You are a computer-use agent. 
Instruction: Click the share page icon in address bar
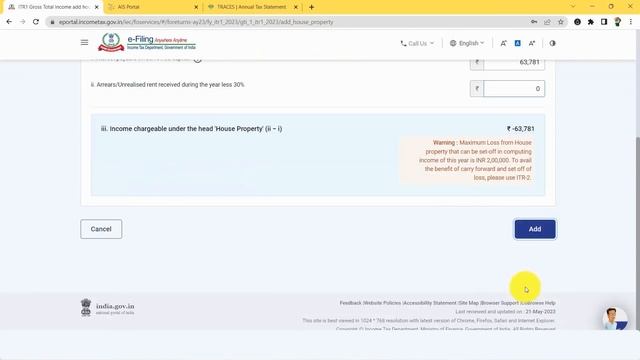[x=547, y=22]
